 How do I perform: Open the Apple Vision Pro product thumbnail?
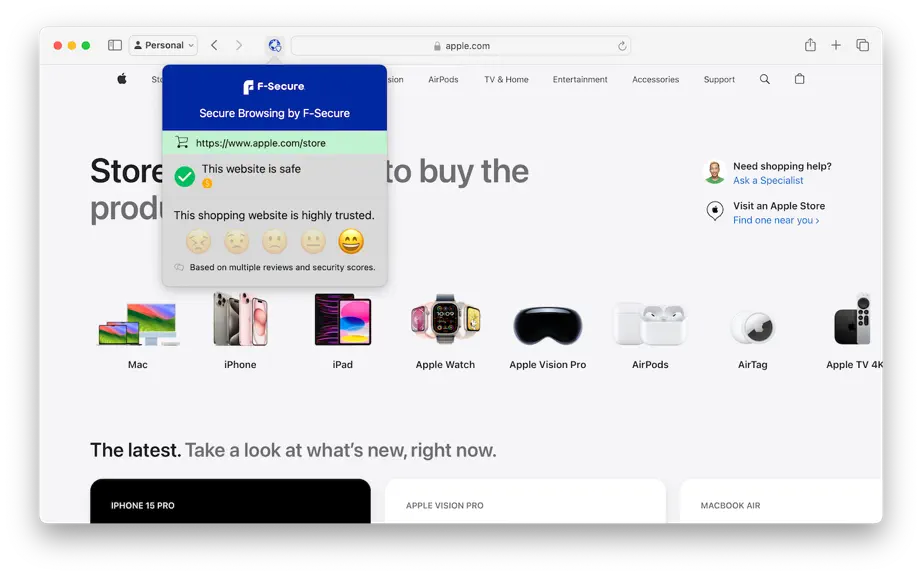click(x=547, y=325)
